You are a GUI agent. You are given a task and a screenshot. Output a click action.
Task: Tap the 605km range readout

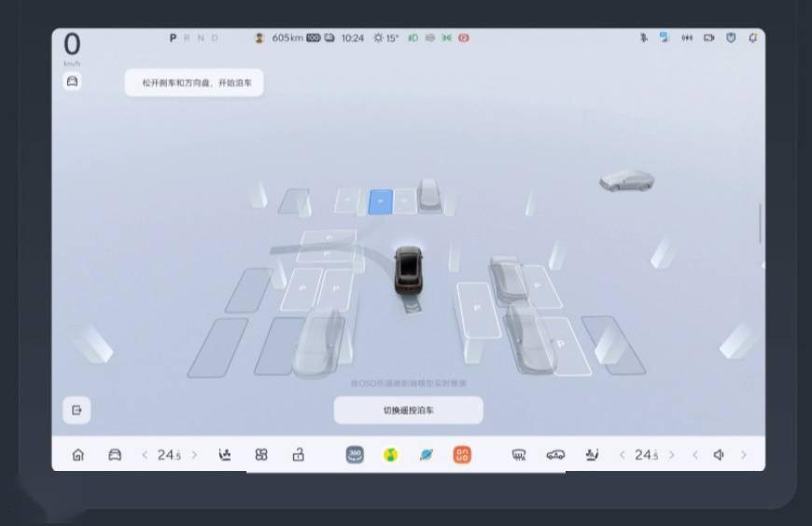(287, 38)
